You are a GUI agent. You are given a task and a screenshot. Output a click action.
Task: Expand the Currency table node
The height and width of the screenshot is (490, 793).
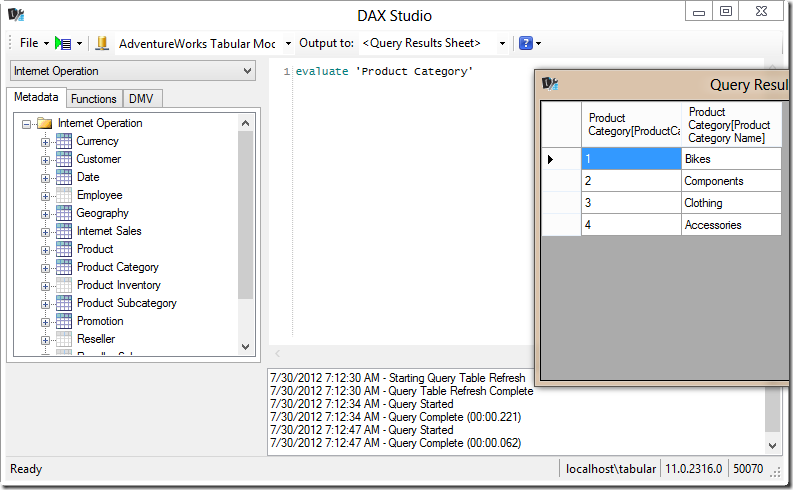[x=45, y=142]
